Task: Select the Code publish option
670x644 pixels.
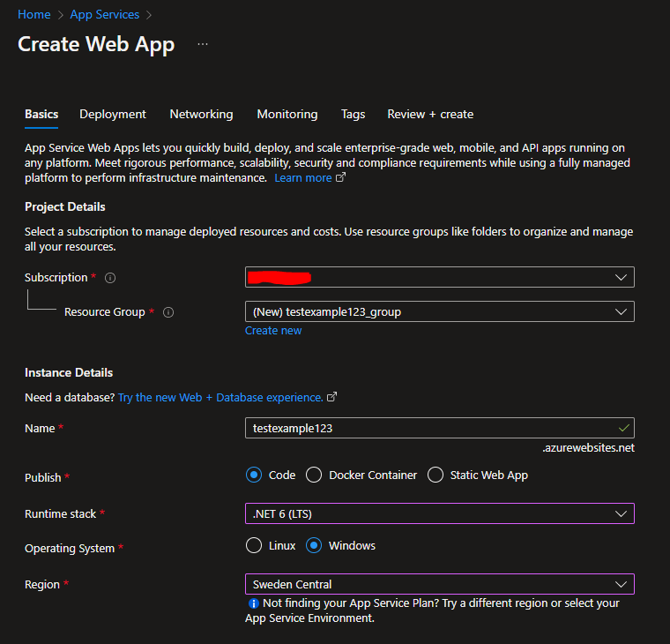Action: click(x=255, y=475)
